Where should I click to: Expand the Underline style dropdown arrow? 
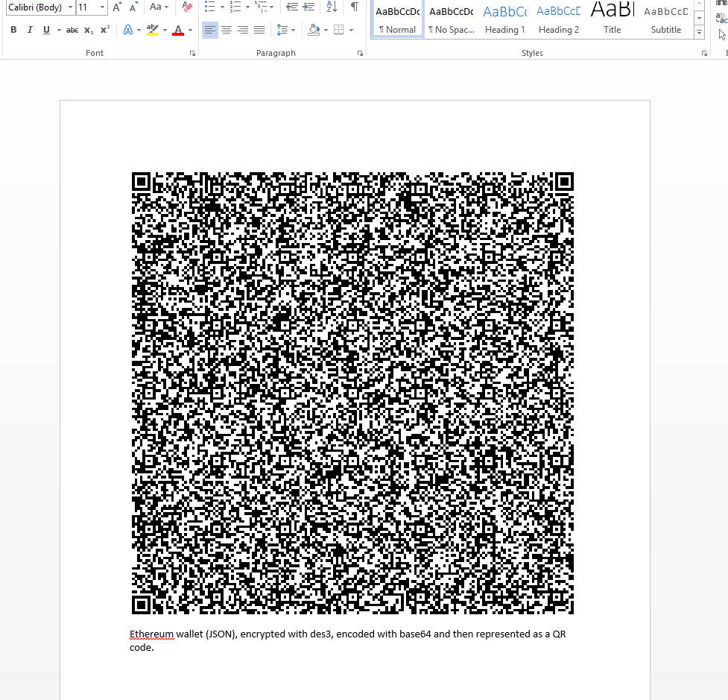59,31
